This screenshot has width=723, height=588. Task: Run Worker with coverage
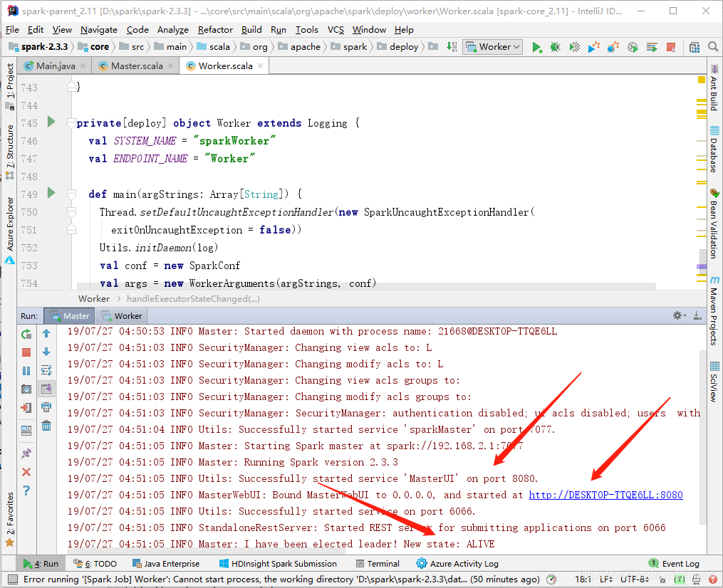click(575, 47)
